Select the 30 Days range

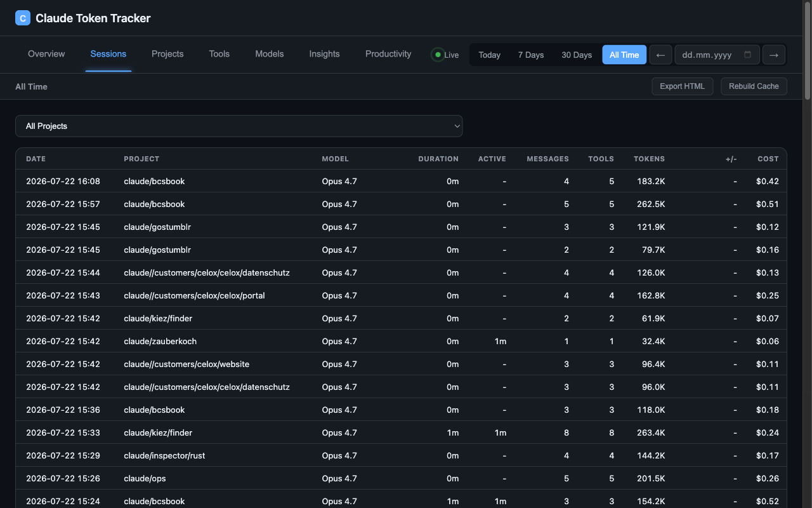tap(576, 55)
